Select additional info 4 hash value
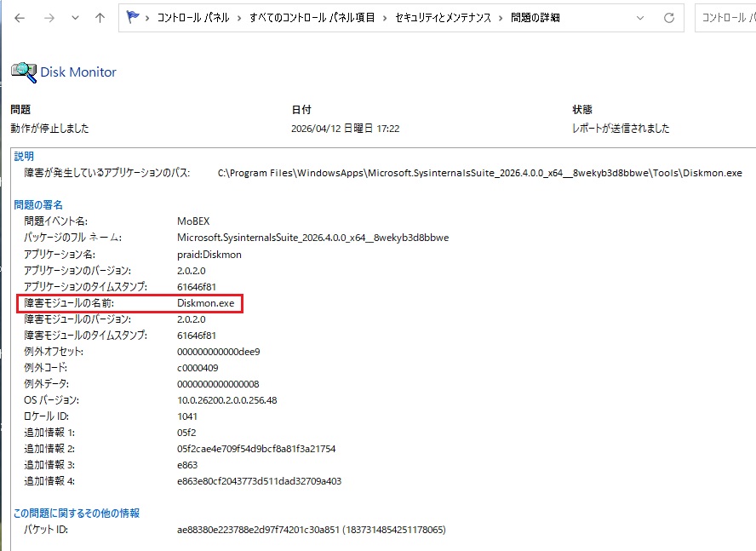This screenshot has height=551, width=756. pyautogui.click(x=259, y=481)
